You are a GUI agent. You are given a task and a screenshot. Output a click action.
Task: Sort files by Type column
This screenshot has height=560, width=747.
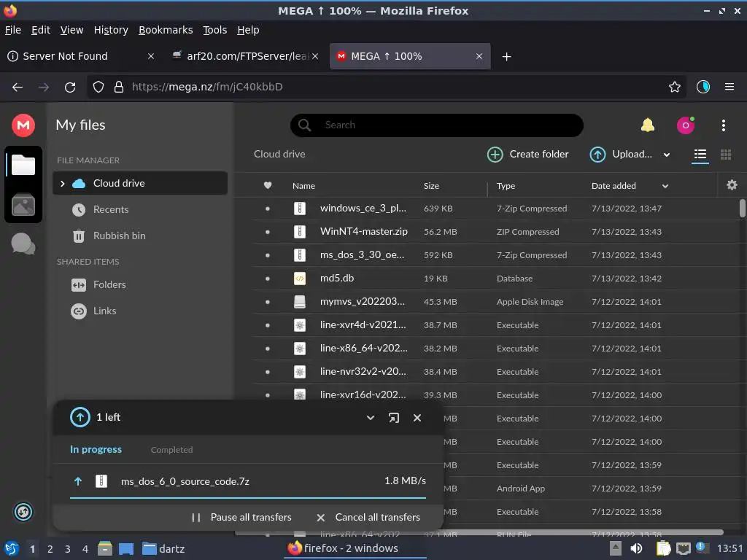(506, 186)
